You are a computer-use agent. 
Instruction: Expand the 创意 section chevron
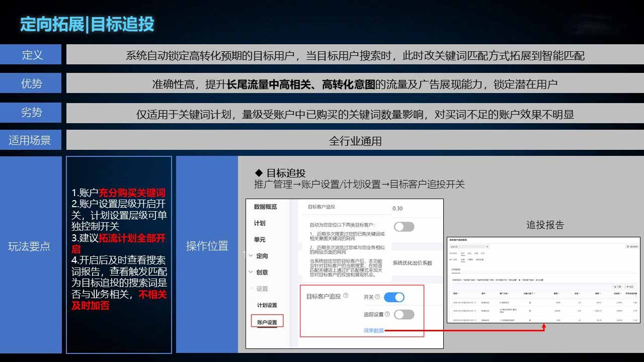(x=251, y=272)
